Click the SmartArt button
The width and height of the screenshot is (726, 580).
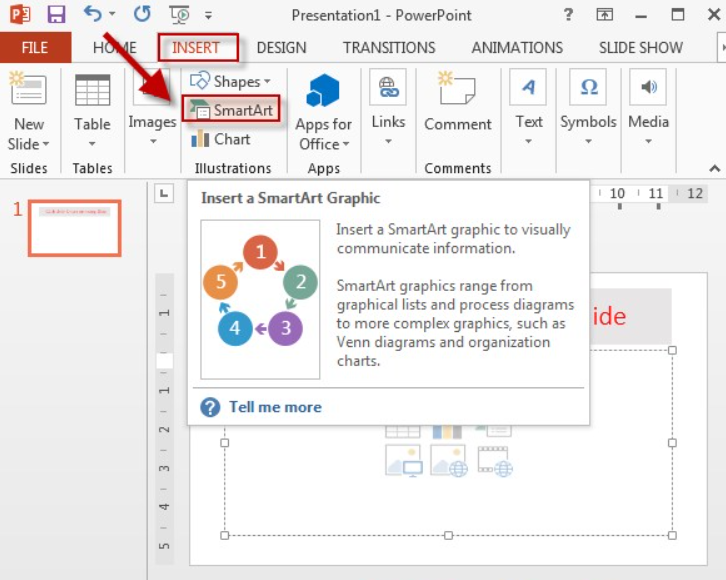(x=231, y=110)
